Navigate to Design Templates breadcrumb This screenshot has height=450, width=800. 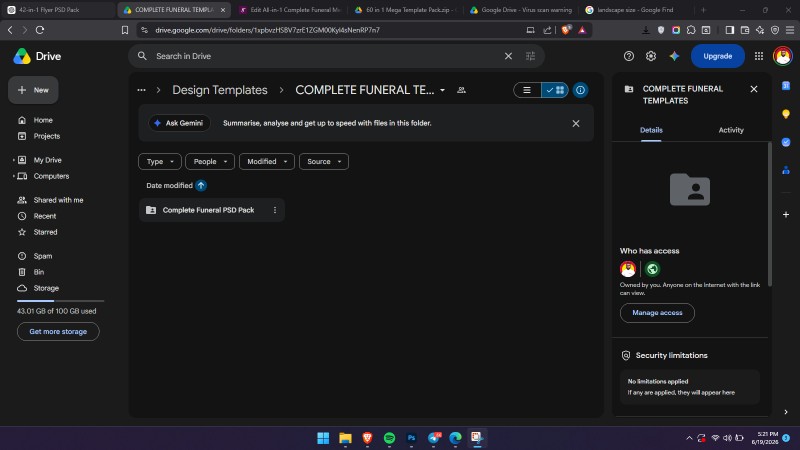tap(220, 90)
